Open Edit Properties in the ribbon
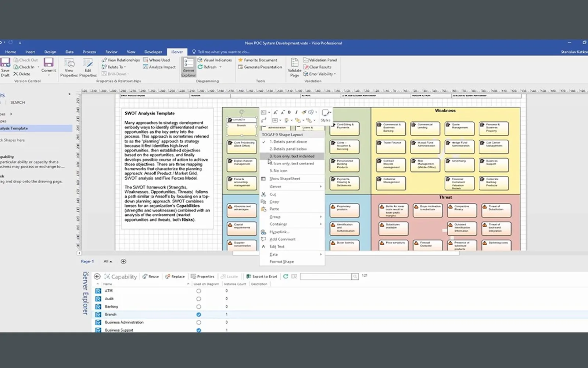Screen dimensions: 588x368 pyautogui.click(x=88, y=67)
